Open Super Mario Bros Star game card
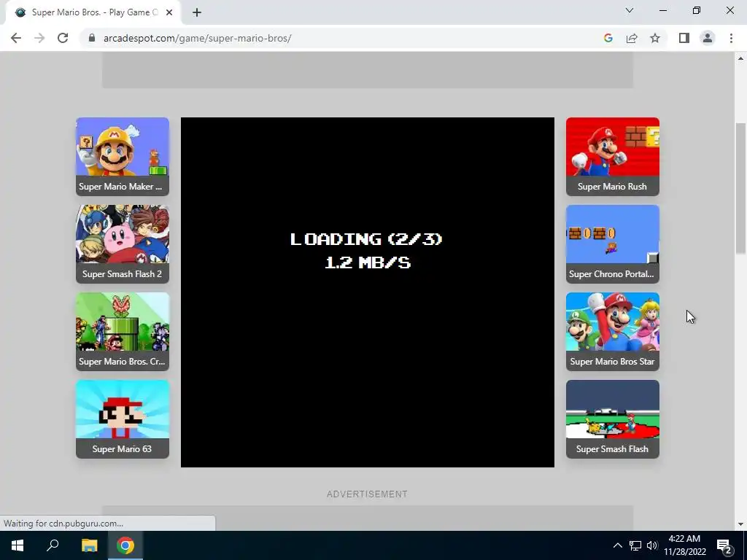 [x=613, y=332]
